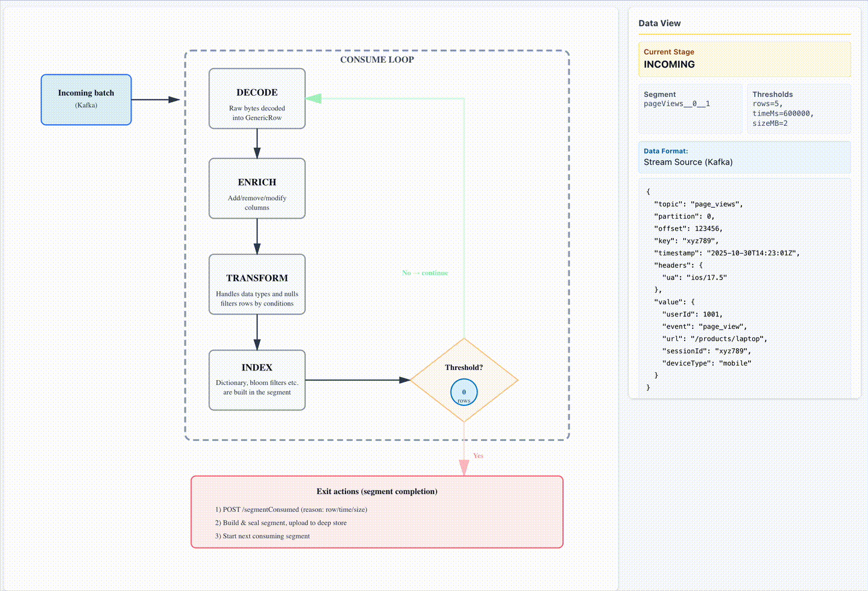
Task: Click the 'Yes' edge label
Action: click(478, 456)
